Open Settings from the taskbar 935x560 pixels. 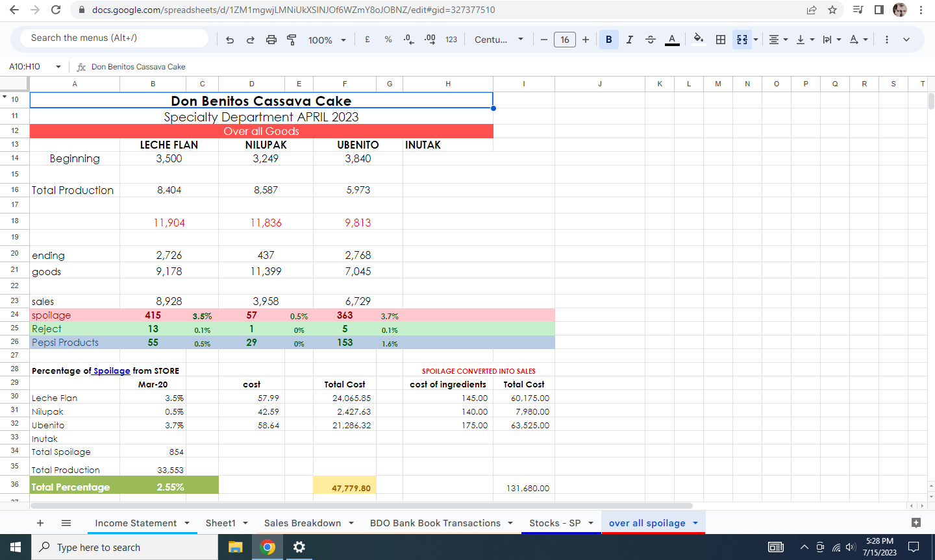tap(299, 547)
